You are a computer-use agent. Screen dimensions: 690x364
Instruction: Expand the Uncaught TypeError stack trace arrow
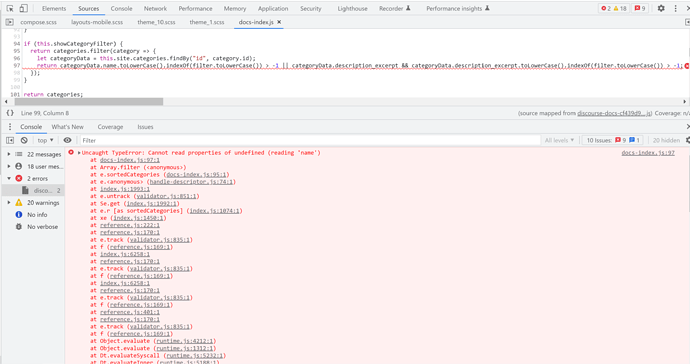click(79, 153)
